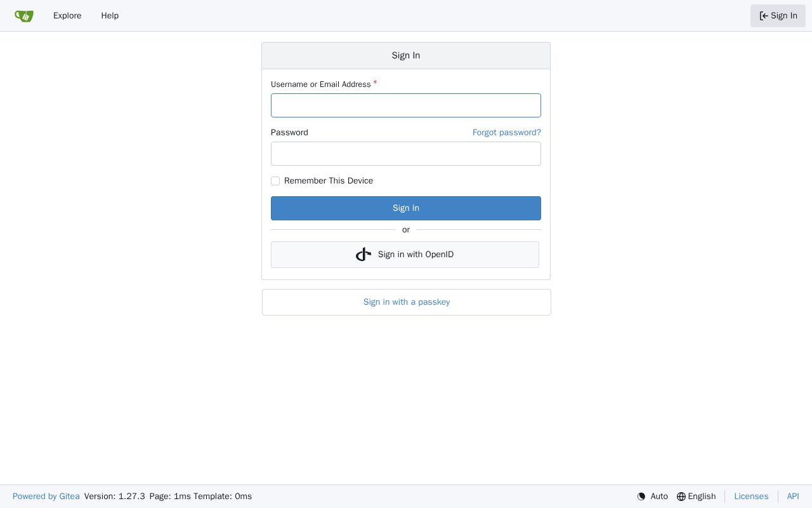The height and width of the screenshot is (508, 812).
Task: Submit with the blue Sign In button
Action: (x=406, y=208)
